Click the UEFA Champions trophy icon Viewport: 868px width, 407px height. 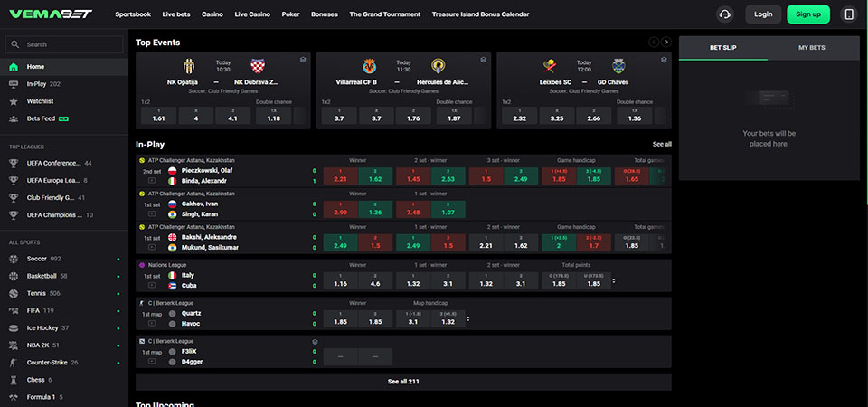pos(14,215)
